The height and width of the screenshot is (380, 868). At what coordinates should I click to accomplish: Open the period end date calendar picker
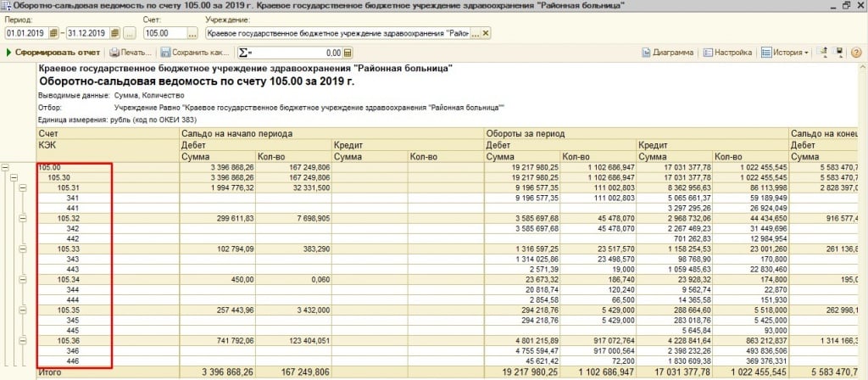(x=114, y=33)
